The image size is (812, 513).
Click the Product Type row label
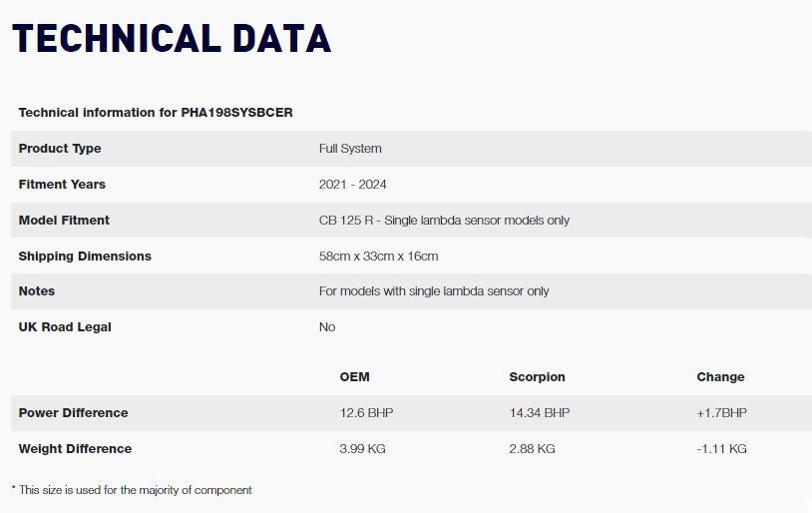click(60, 148)
